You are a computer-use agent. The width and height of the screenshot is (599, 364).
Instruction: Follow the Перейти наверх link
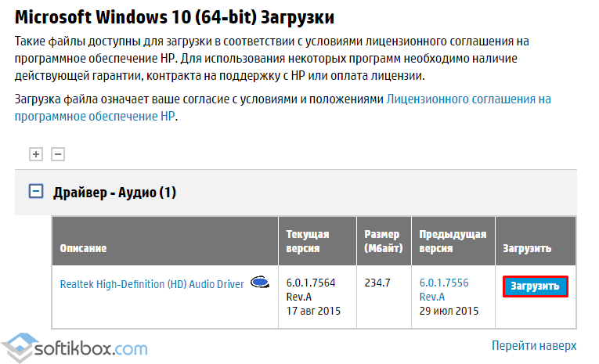click(534, 345)
